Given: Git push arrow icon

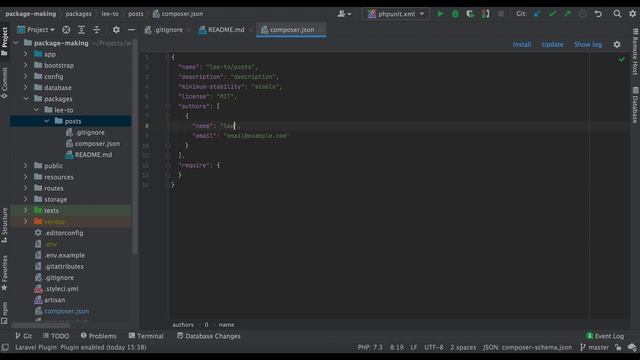Looking at the screenshot, I should 567,14.
